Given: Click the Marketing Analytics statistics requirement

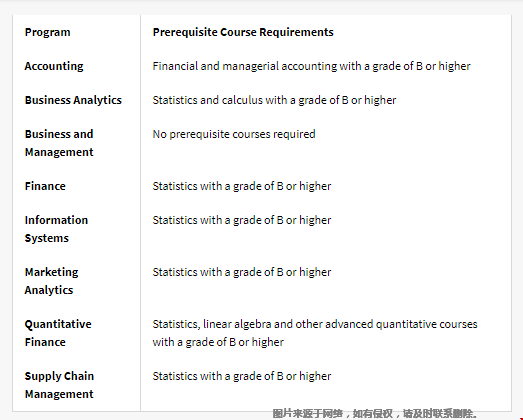Looking at the screenshot, I should tap(242, 272).
